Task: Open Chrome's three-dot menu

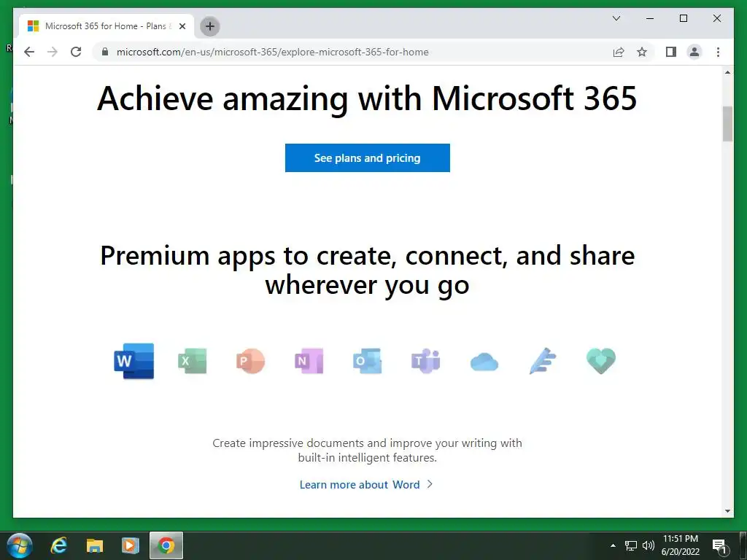Action: (718, 52)
